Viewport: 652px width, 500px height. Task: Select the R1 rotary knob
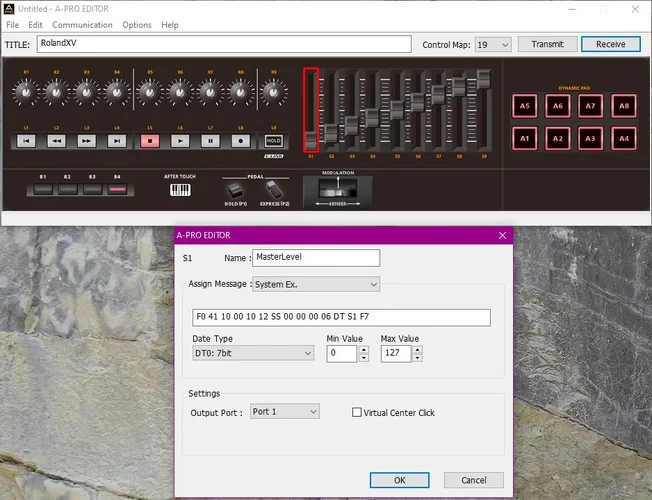pos(26,92)
